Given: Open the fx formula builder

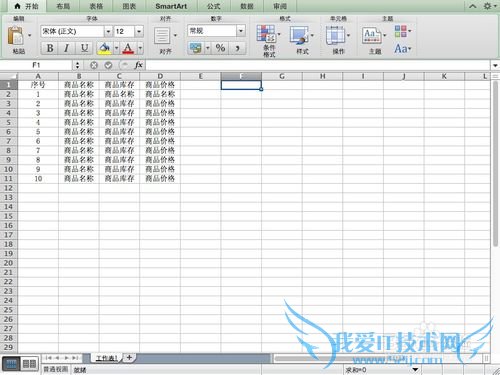Looking at the screenshot, I should point(139,65).
